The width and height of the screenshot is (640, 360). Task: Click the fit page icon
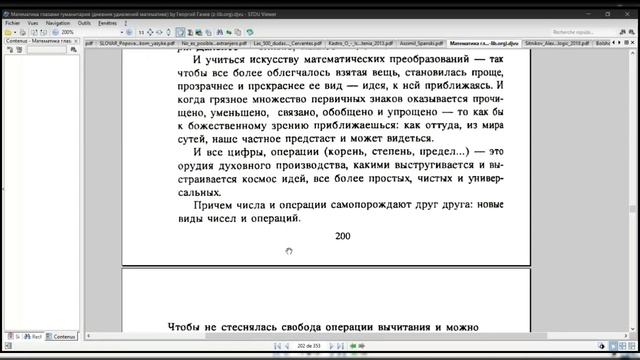click(x=150, y=32)
